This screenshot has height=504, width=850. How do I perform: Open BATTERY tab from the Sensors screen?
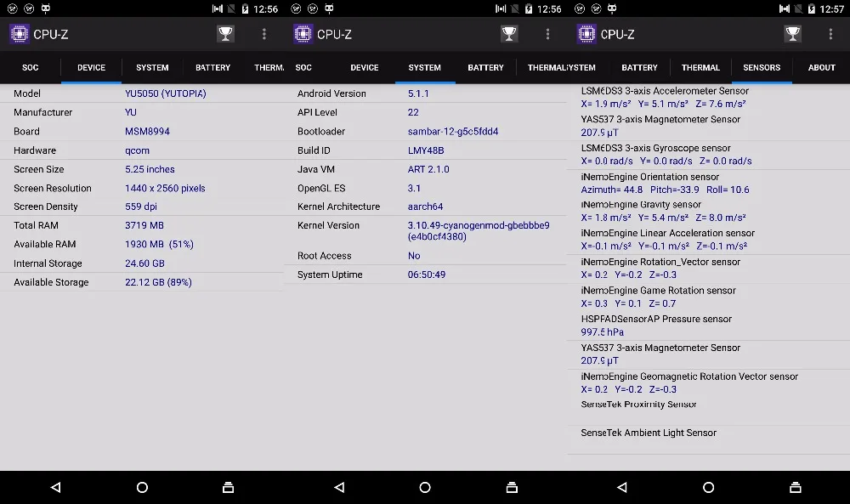click(x=640, y=68)
